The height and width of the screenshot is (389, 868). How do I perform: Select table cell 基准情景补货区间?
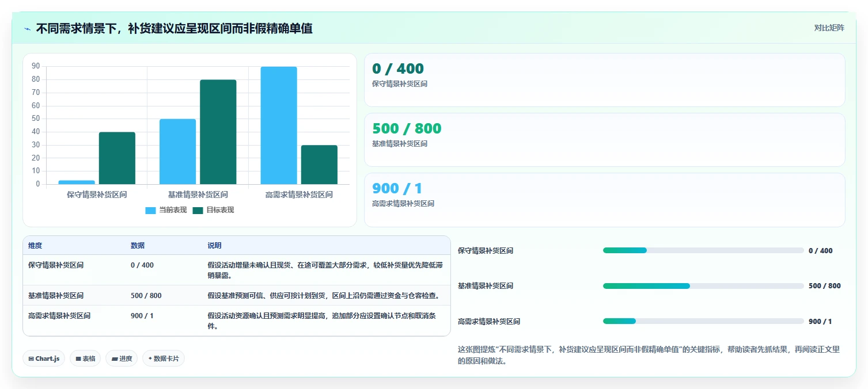(56, 296)
